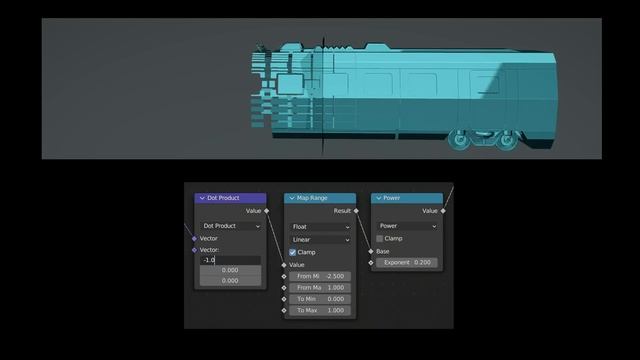Viewport: 640px width, 360px height.
Task: Click the From Min -2.500 field
Action: [320, 276]
